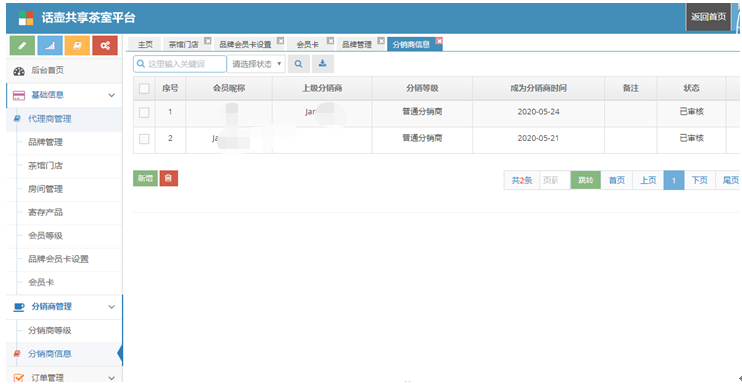Go to 上页 in pagination

pyautogui.click(x=648, y=180)
